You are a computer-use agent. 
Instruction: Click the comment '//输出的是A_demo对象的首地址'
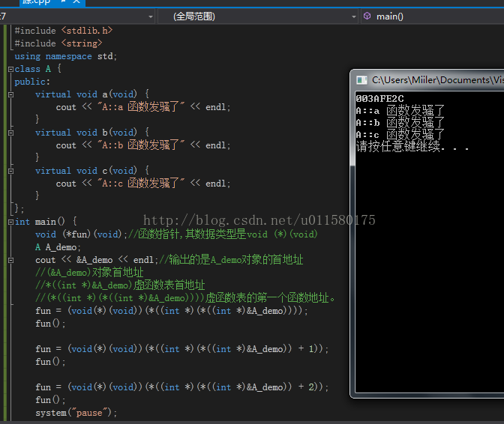(x=232, y=260)
